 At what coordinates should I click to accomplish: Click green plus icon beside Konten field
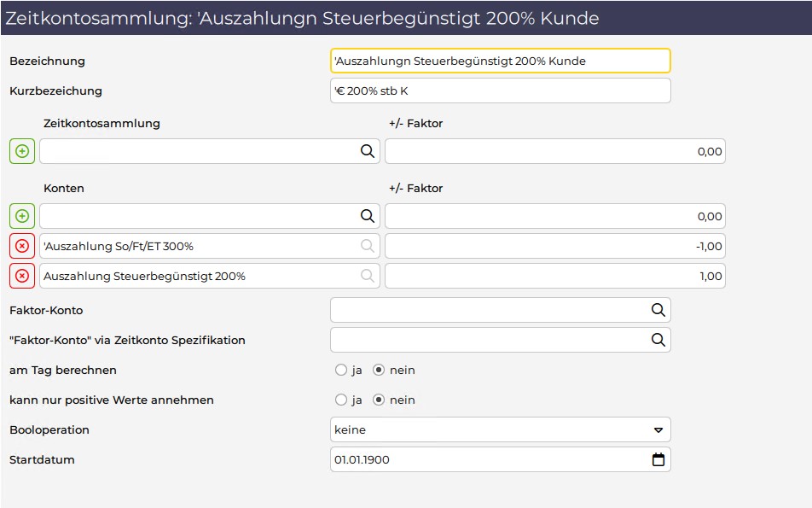pos(22,216)
